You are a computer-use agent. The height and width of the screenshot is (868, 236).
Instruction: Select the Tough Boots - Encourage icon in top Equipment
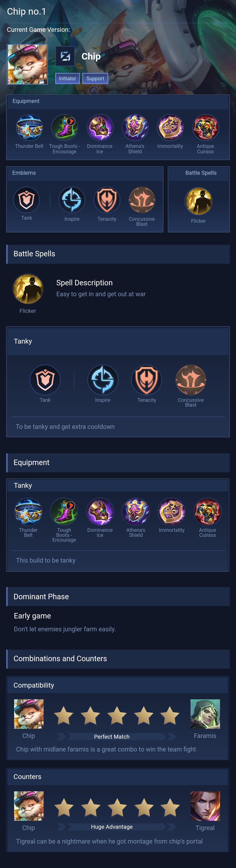point(64,128)
